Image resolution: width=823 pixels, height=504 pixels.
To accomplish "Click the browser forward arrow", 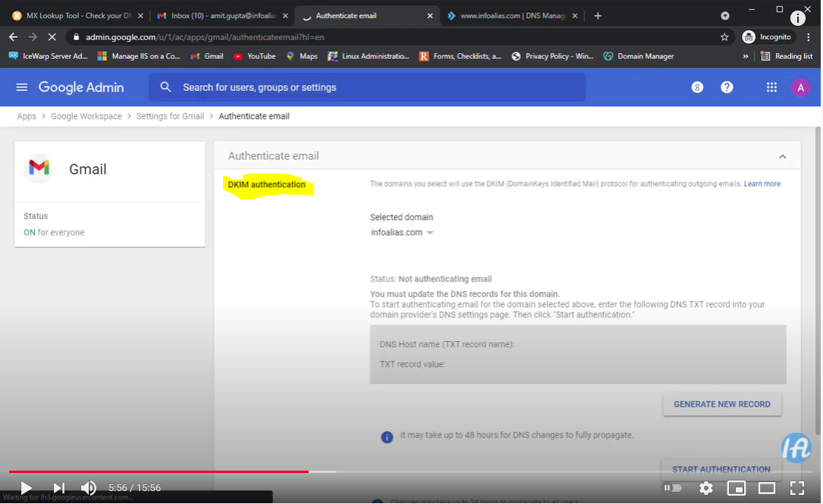I will point(33,36).
